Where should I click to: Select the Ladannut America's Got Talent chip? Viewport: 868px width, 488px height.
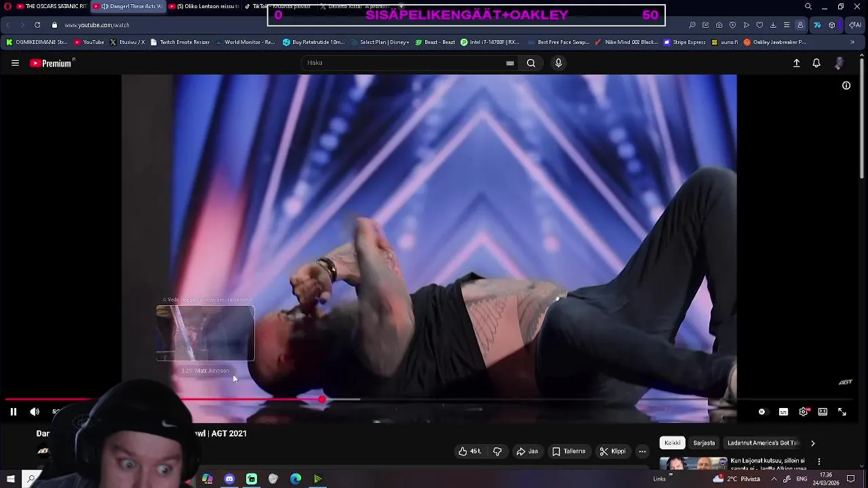coord(763,443)
